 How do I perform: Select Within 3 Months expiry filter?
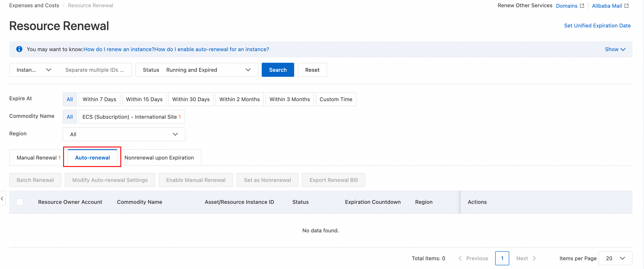tap(289, 99)
